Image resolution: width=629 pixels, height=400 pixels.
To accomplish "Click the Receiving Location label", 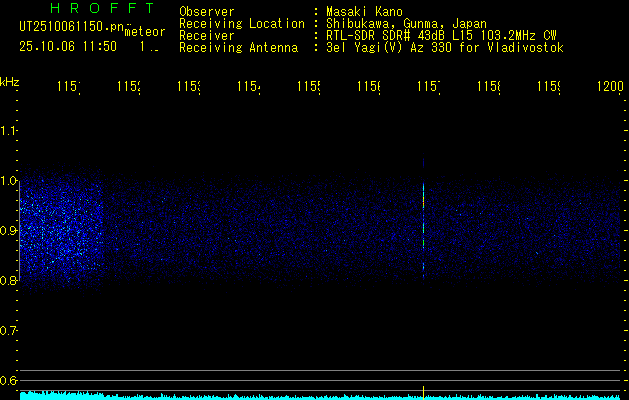I will coord(242,24).
